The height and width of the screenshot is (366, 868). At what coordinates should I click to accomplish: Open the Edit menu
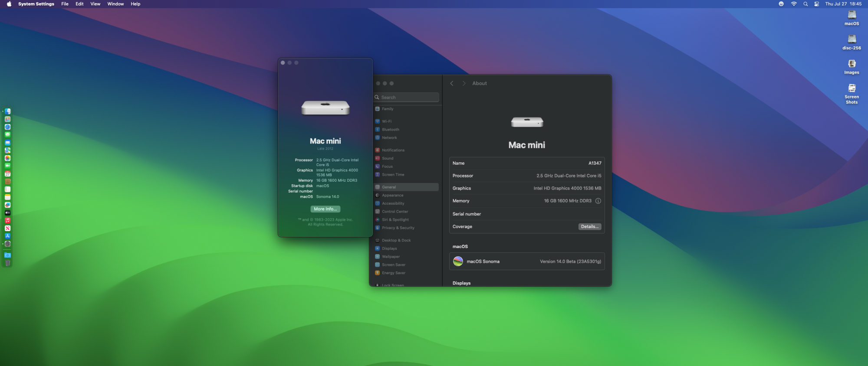79,4
